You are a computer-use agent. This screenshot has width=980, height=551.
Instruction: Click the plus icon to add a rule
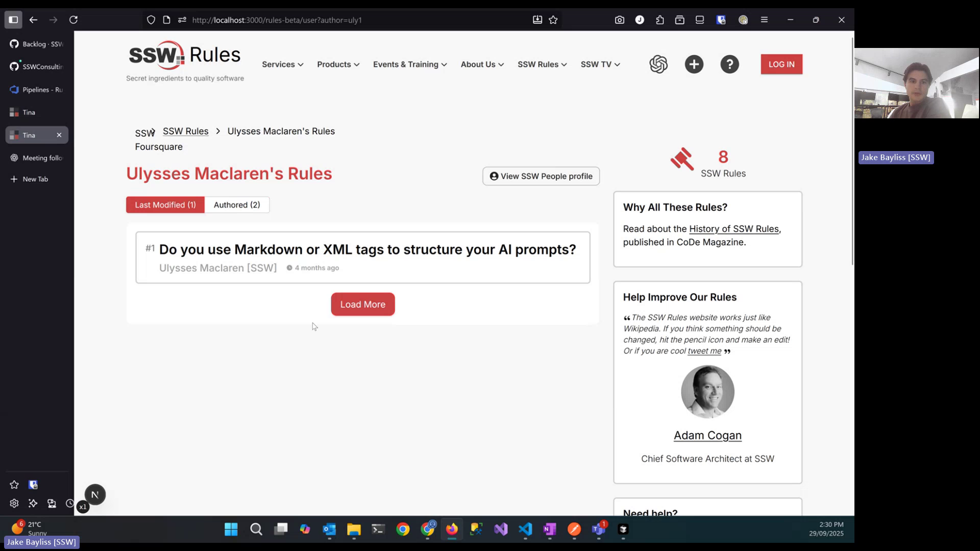click(x=694, y=64)
